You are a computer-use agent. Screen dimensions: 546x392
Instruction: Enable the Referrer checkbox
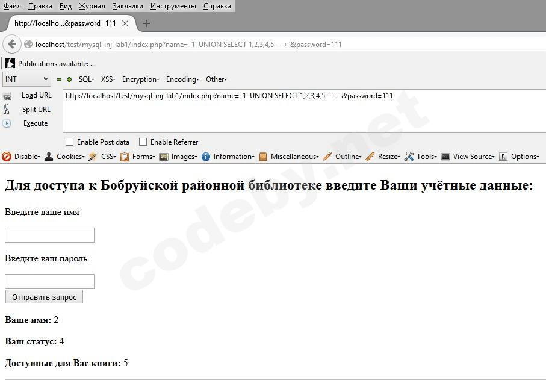143,142
